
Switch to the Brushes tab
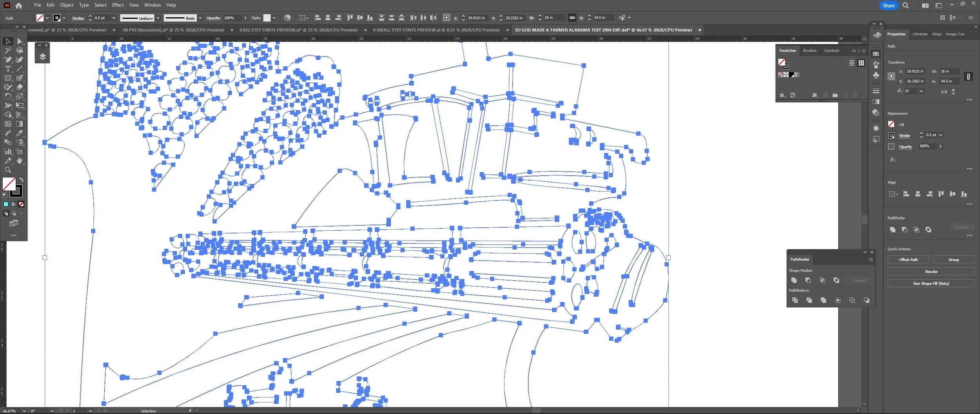809,51
